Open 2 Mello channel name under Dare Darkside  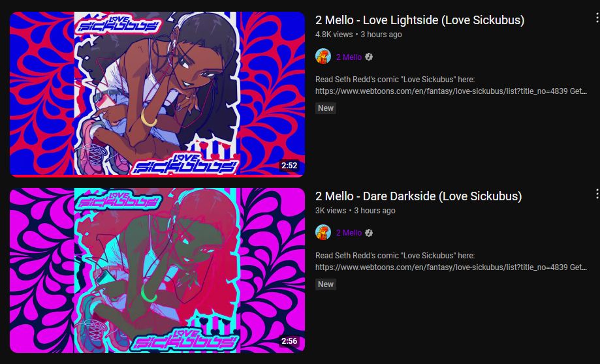click(x=349, y=233)
